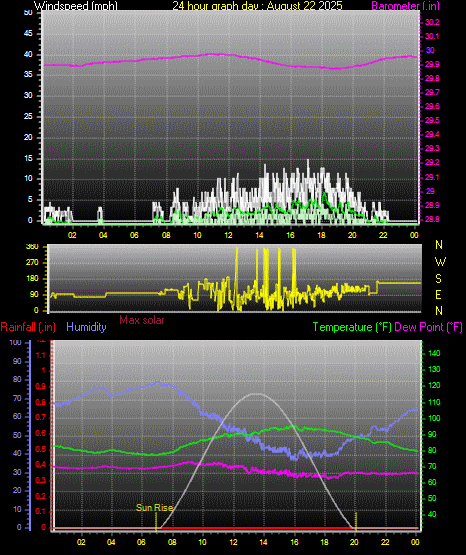Select hour label "18" beneath the windspeed graph
466x555 pixels.
[x=321, y=235]
